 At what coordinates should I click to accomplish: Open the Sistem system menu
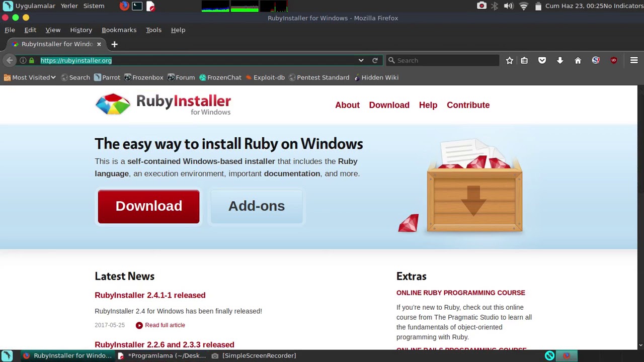[94, 6]
